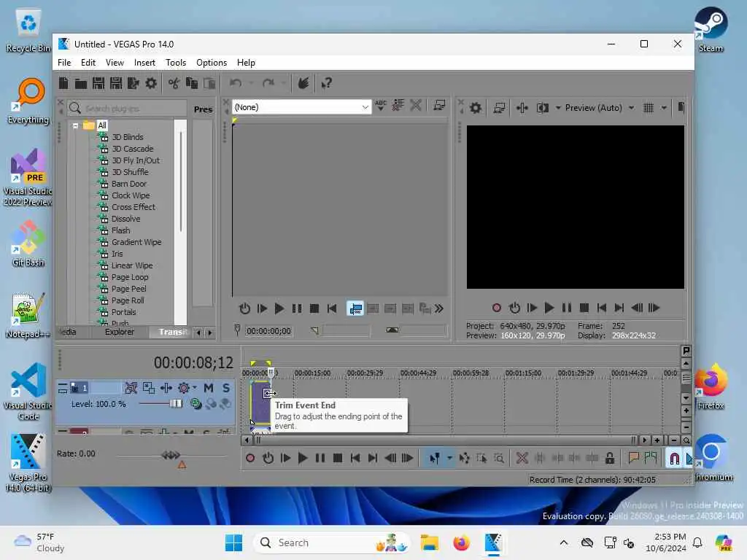Open a project via the folder icon
Image resolution: width=747 pixels, height=560 pixels.
(x=81, y=84)
